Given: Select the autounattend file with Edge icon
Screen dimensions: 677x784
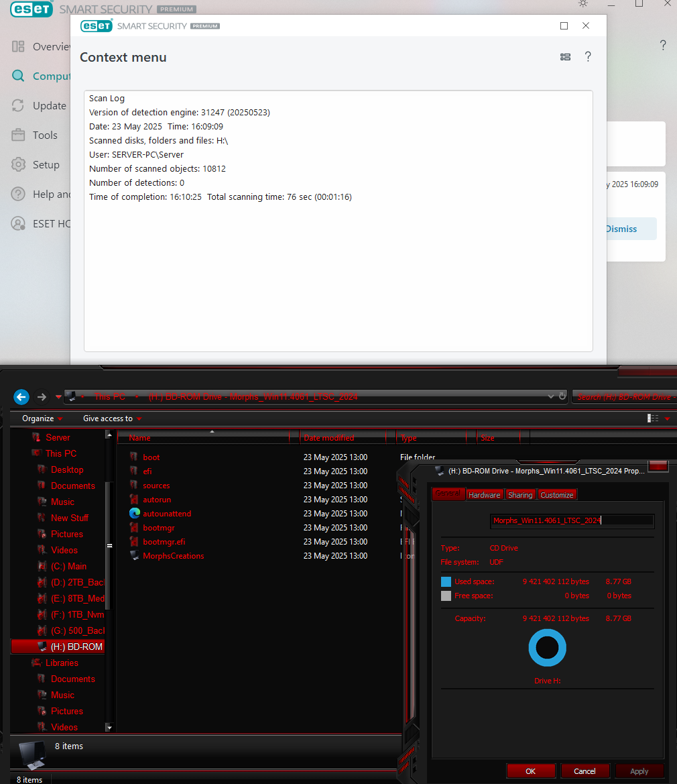Looking at the screenshot, I should pos(167,513).
